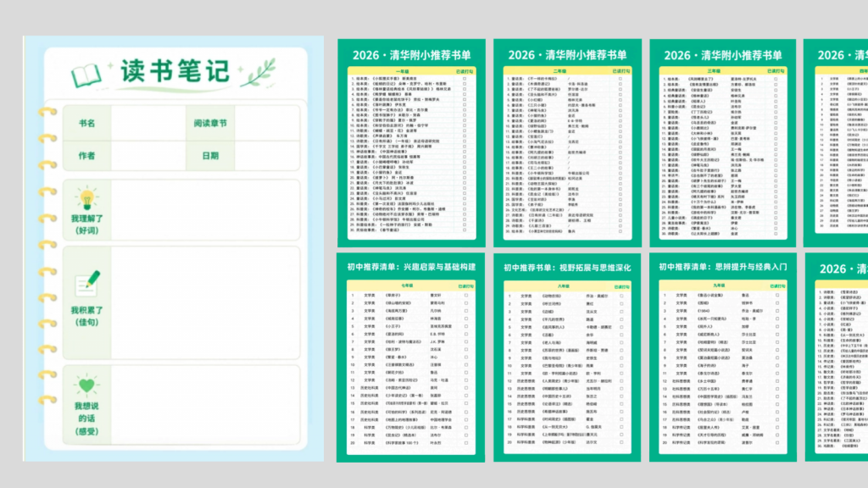
Task: Tick the row 20 checkbox in 八年级 list
Action: coord(621,442)
